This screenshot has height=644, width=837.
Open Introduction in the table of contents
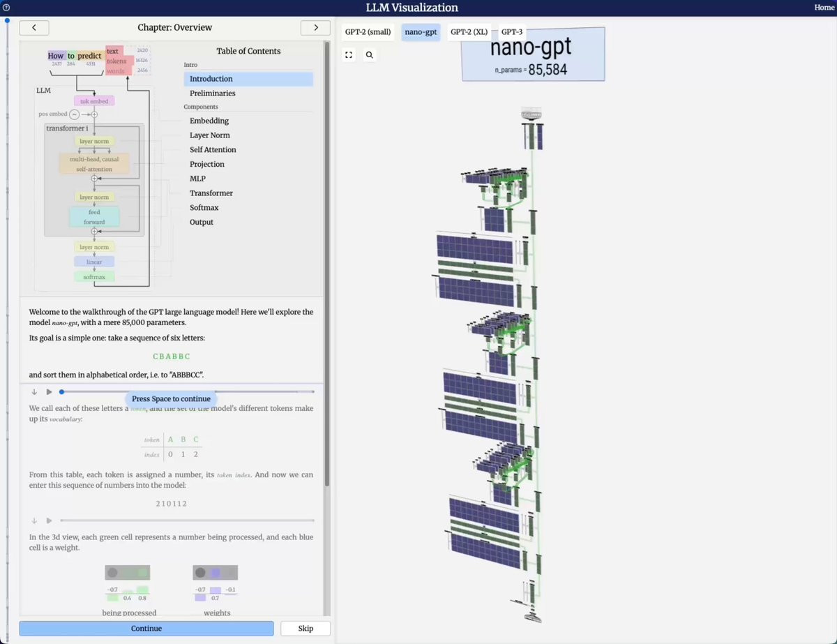click(x=248, y=79)
